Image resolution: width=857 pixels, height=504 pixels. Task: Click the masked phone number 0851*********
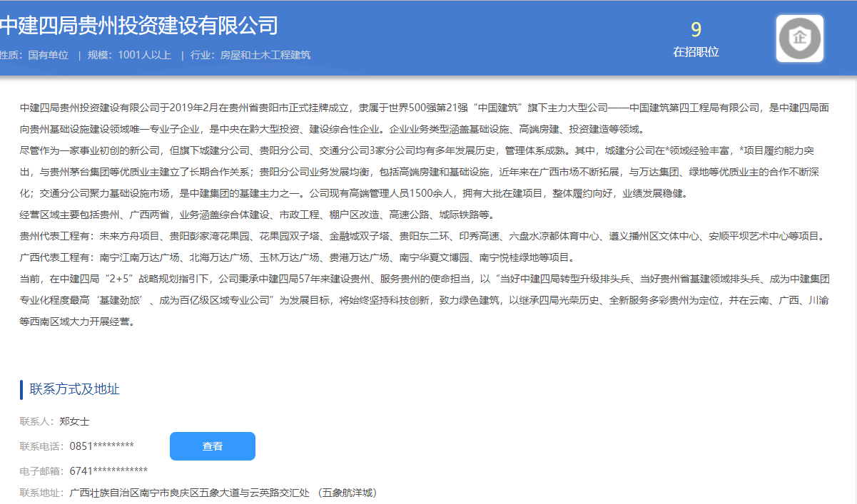(x=102, y=446)
